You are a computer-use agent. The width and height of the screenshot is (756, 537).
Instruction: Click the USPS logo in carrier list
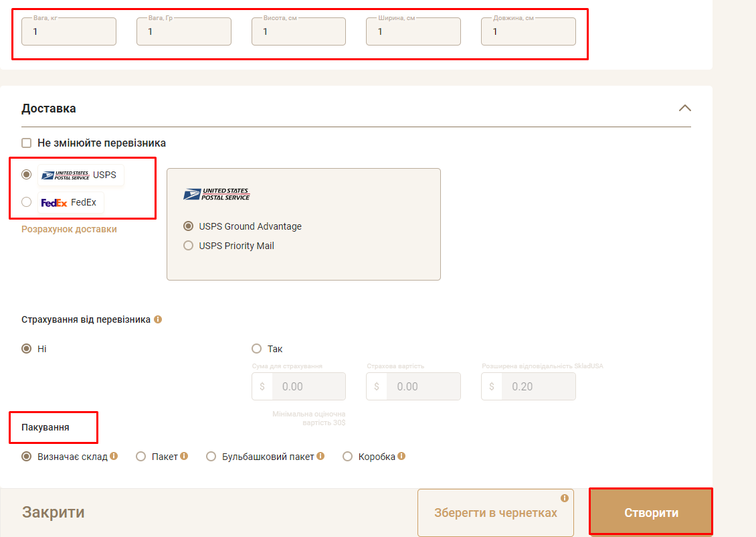[x=65, y=175]
